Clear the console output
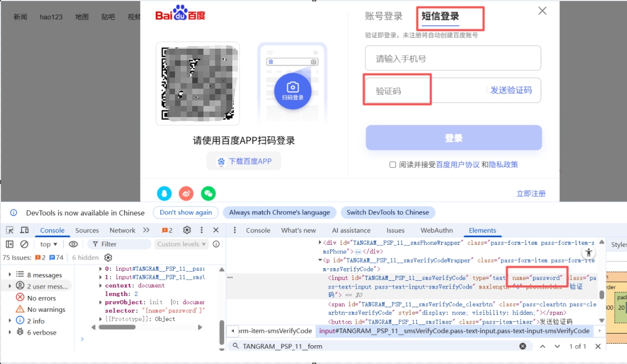This screenshot has width=627, height=364. pyautogui.click(x=24, y=244)
